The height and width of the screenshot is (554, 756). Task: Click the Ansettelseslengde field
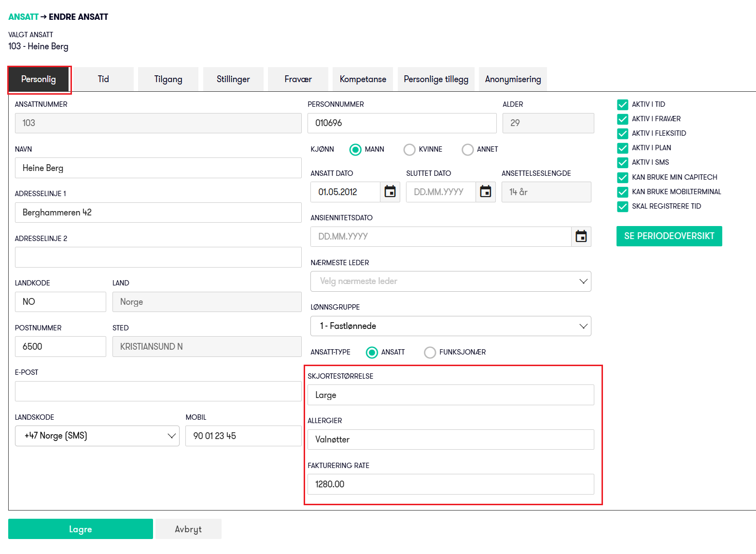(546, 192)
